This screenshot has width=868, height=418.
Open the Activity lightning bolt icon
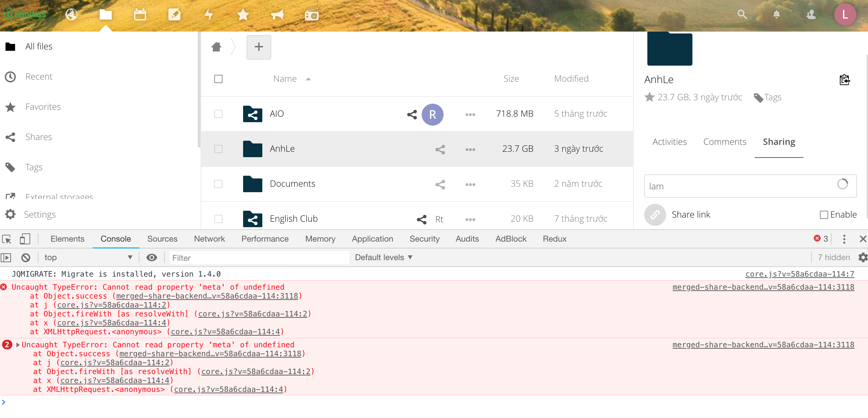[209, 15]
